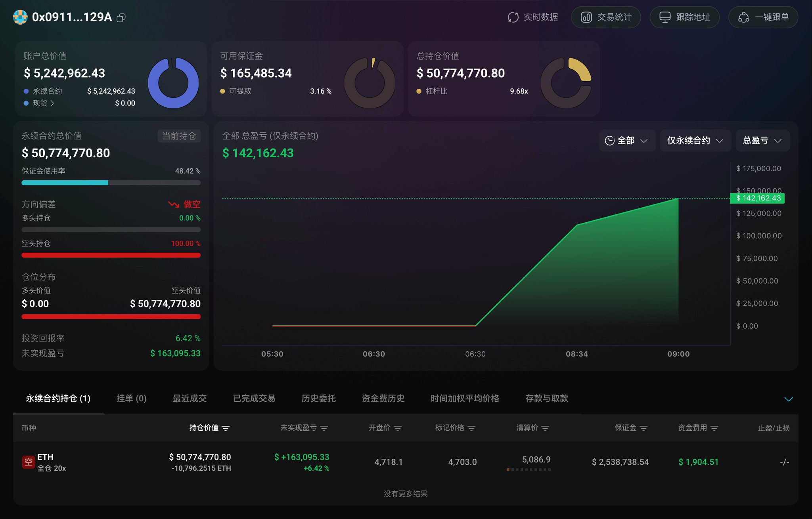Sort by 未实现盈亏 filter icon

coord(324,428)
